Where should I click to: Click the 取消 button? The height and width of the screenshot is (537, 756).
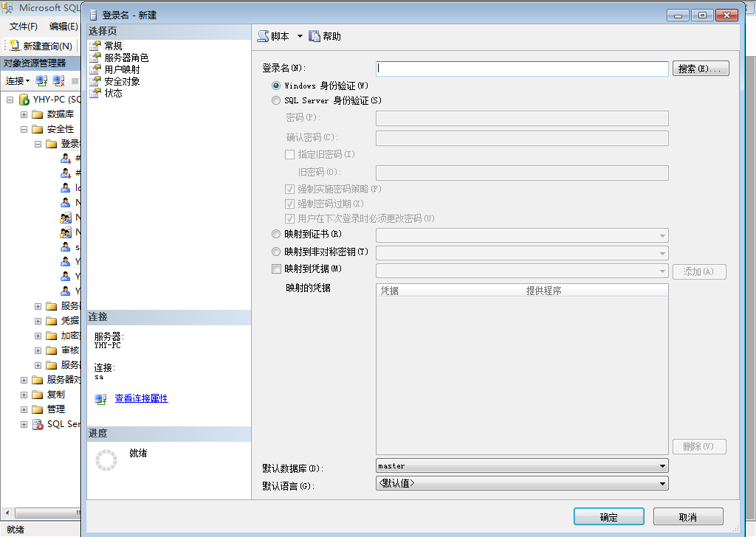[688, 517]
